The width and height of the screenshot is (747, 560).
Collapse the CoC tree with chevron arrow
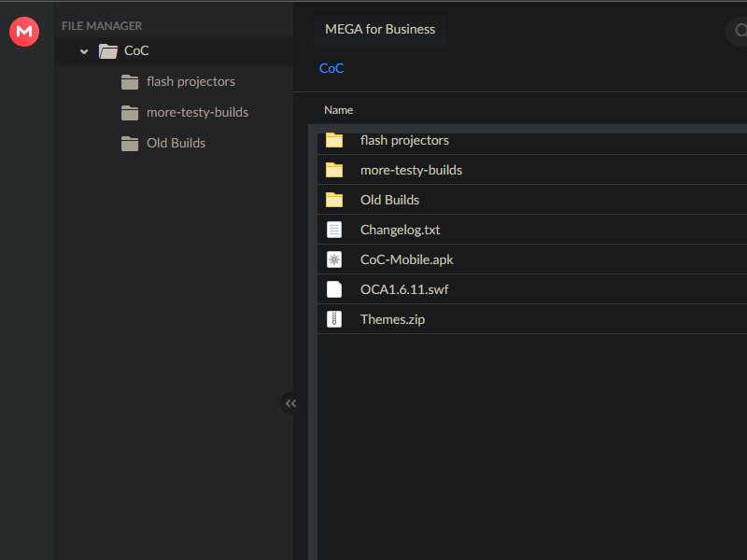[x=84, y=51]
